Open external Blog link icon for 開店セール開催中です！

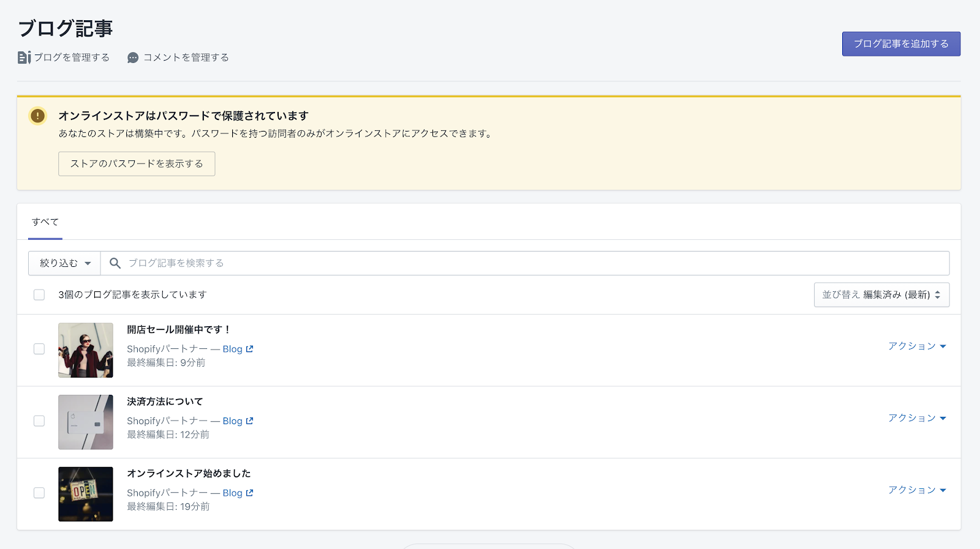249,349
